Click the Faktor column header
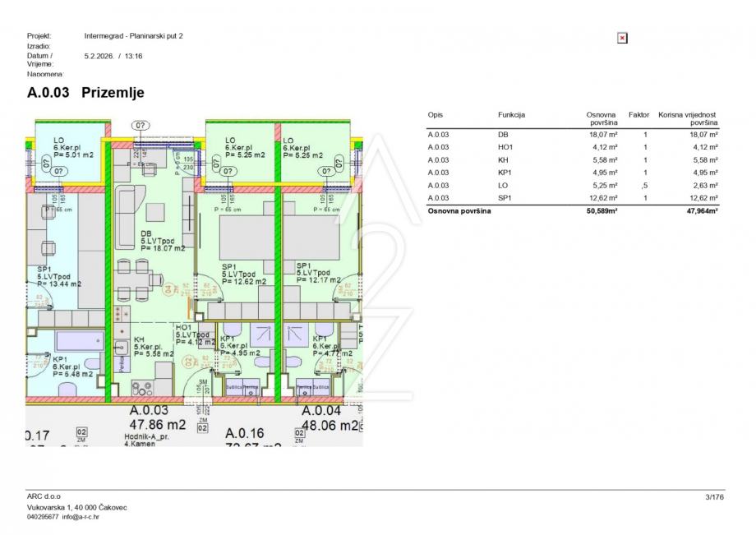The width and height of the screenshot is (756, 535). click(638, 115)
